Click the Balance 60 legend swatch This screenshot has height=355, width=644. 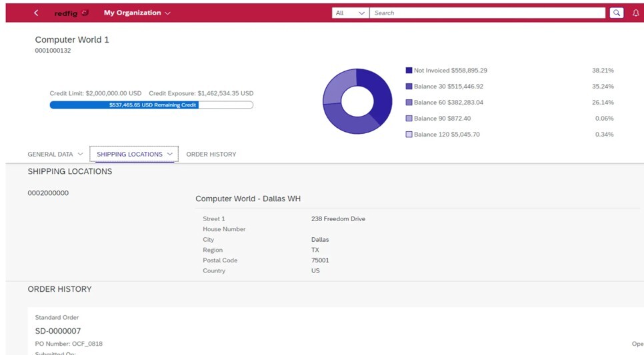tap(409, 102)
